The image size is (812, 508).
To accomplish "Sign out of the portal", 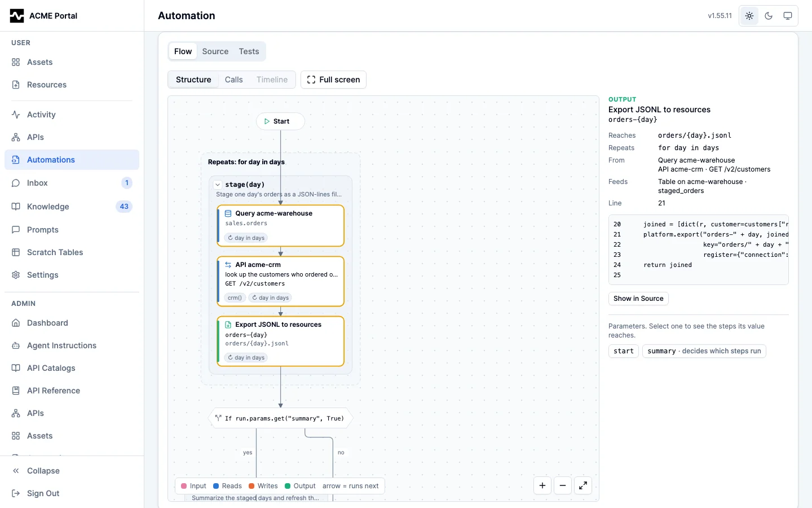I will (x=72, y=493).
